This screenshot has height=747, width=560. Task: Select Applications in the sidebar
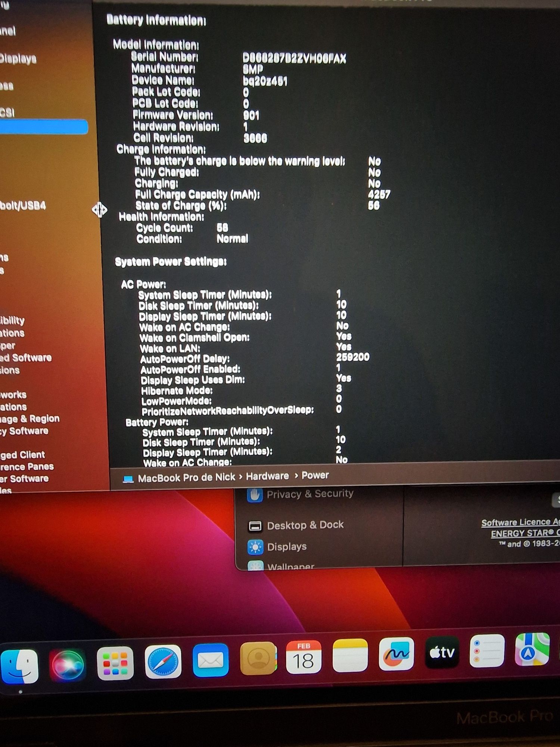(x=12, y=333)
